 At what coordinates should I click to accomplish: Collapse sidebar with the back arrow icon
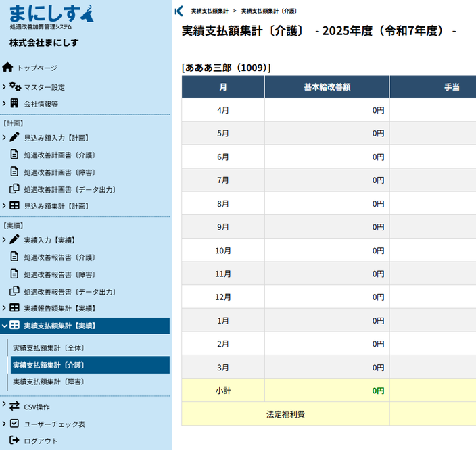point(179,11)
